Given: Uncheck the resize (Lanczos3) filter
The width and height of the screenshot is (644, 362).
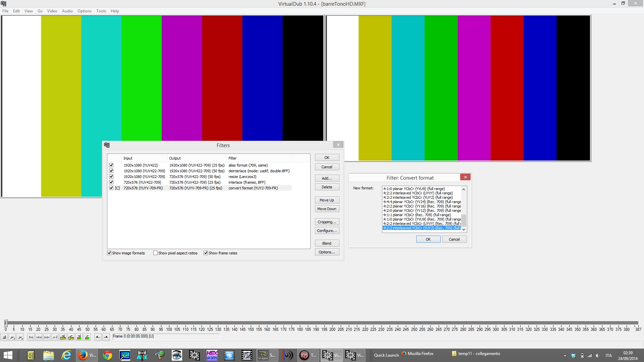Looking at the screenshot, I should (x=111, y=177).
